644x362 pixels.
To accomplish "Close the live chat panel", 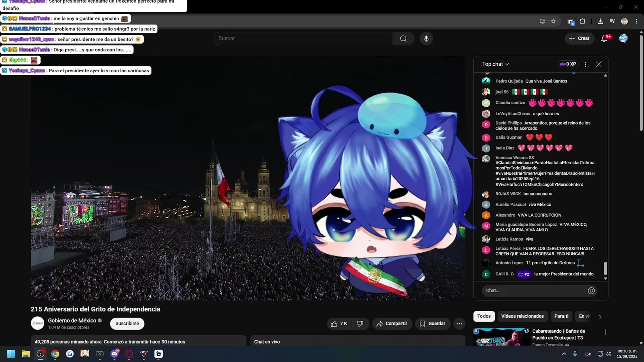I will click(x=599, y=64).
